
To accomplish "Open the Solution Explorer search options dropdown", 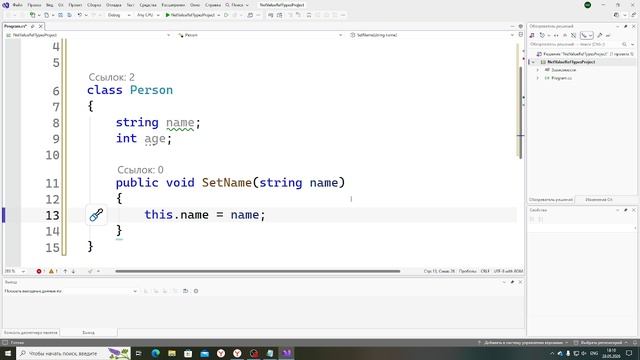I will coord(632,44).
